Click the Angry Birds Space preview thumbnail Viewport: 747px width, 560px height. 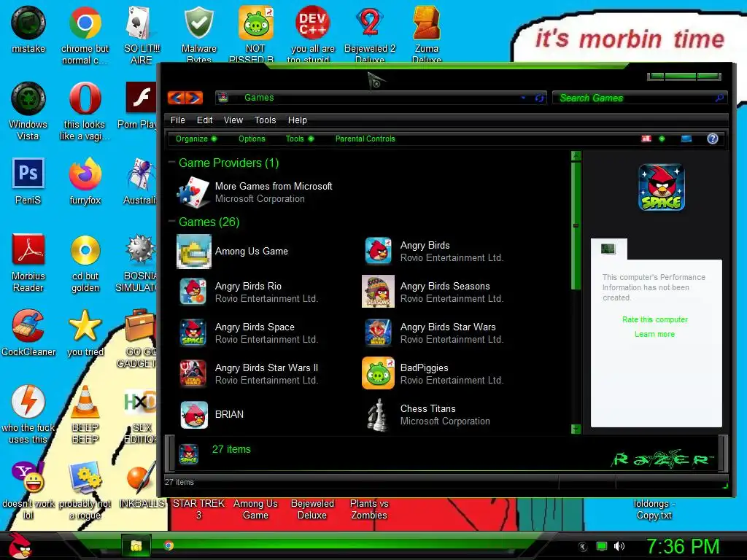(x=661, y=187)
